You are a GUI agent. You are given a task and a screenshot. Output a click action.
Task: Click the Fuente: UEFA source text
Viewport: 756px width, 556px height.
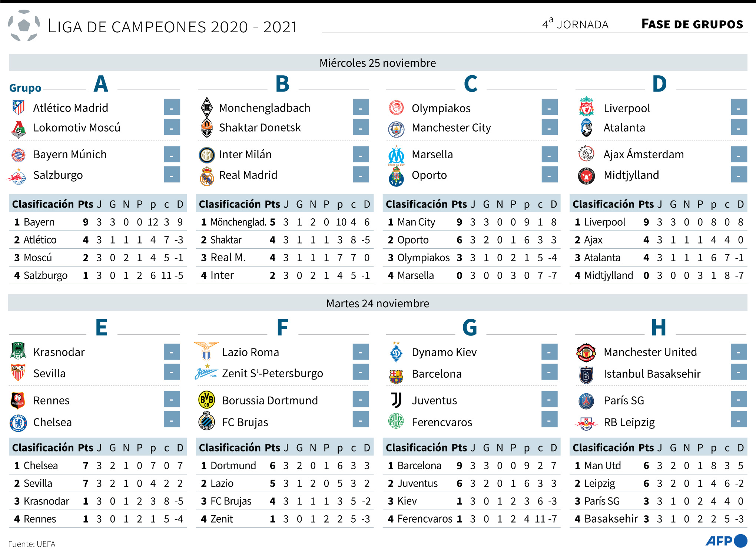click(x=32, y=544)
